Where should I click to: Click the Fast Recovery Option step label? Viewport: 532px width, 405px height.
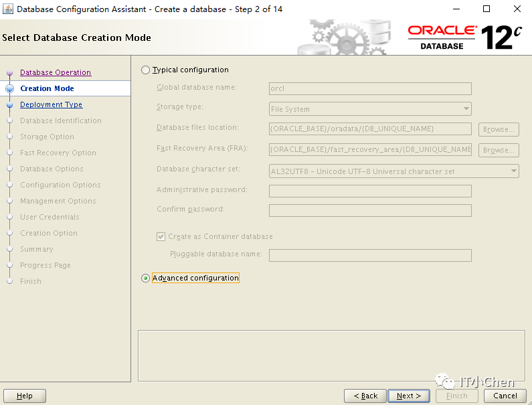click(x=58, y=153)
